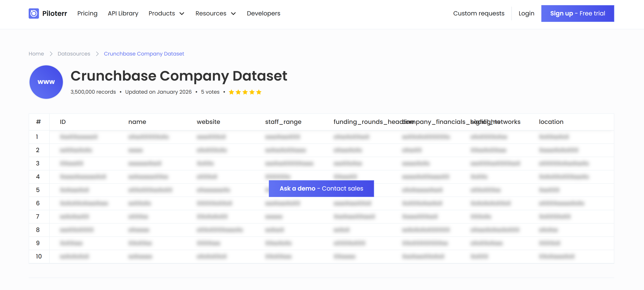Screen dimensions: 644x290
Task: Open the Developers menu item
Action: point(263,13)
